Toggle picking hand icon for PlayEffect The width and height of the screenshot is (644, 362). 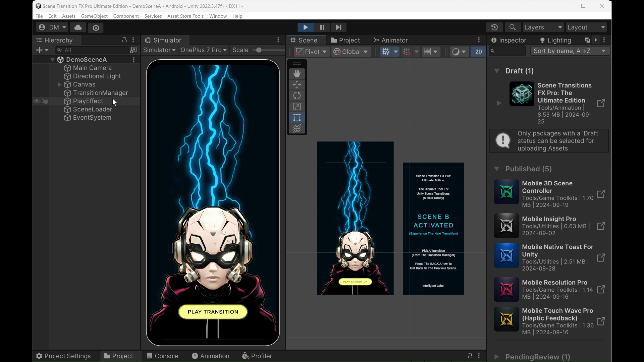point(45,101)
